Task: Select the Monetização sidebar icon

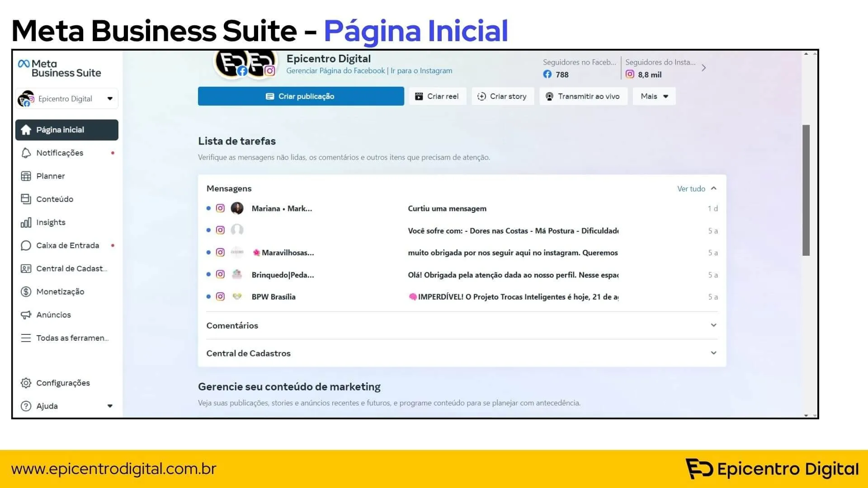Action: pos(60,291)
